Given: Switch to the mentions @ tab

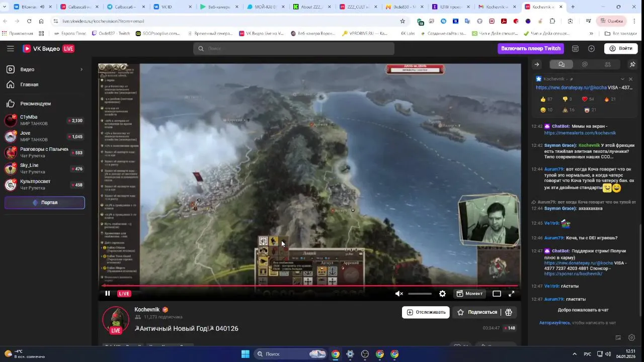Looking at the screenshot, I should [585, 64].
